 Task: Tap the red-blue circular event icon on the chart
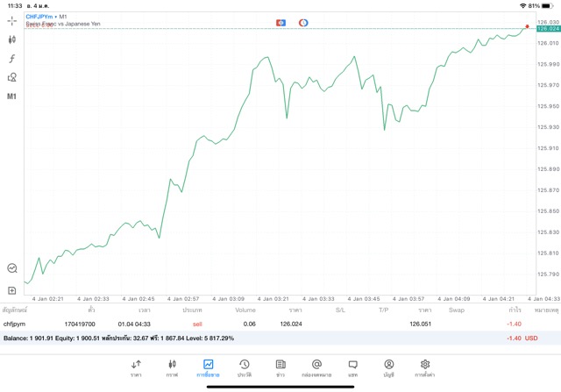click(x=303, y=23)
